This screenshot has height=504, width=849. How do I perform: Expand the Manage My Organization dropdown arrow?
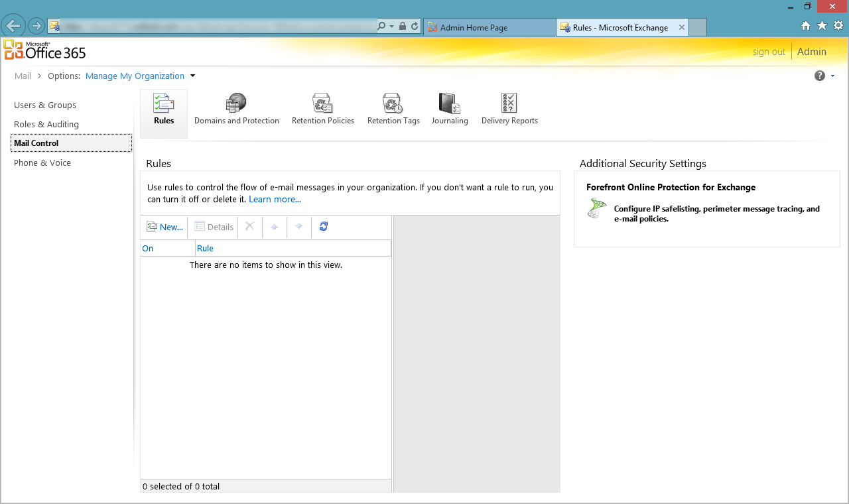(x=193, y=76)
